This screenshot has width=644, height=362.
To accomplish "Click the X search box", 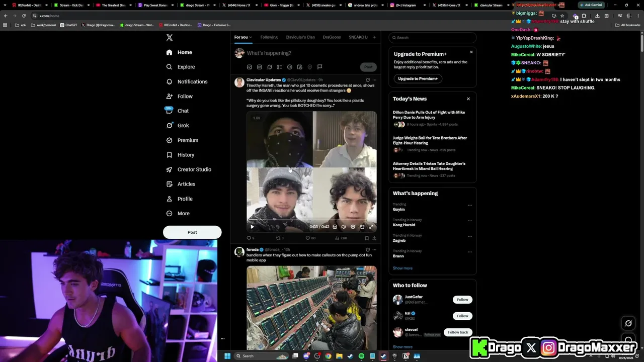I will 432,38.
